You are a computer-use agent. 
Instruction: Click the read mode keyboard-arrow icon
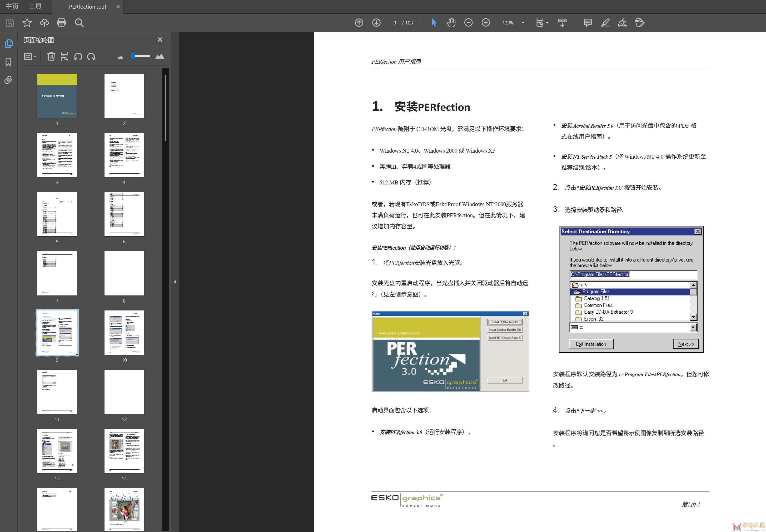pos(562,23)
